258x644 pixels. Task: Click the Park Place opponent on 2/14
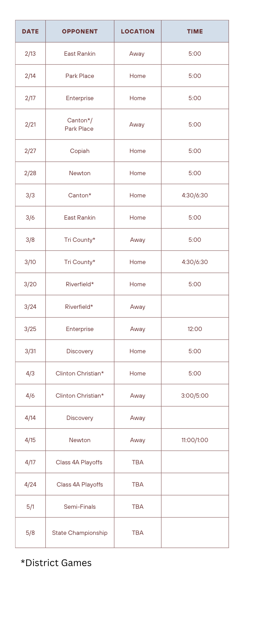tap(80, 76)
